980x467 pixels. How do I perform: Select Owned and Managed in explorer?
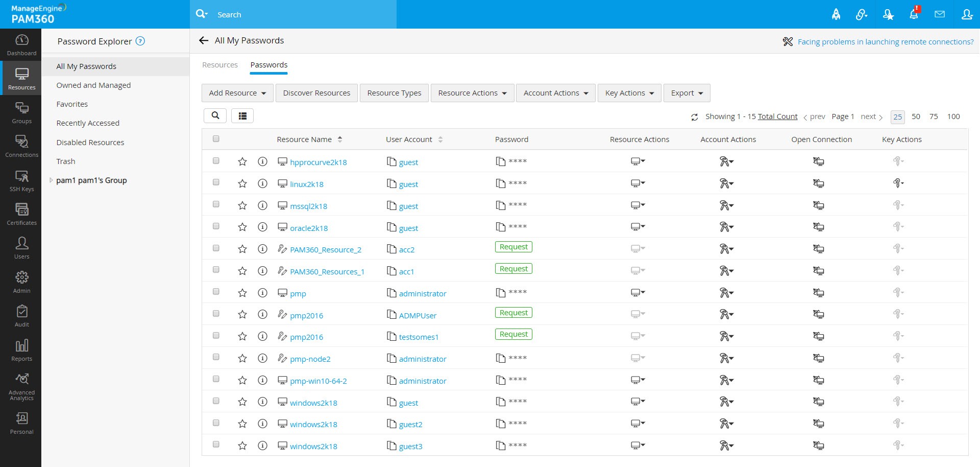(93, 85)
